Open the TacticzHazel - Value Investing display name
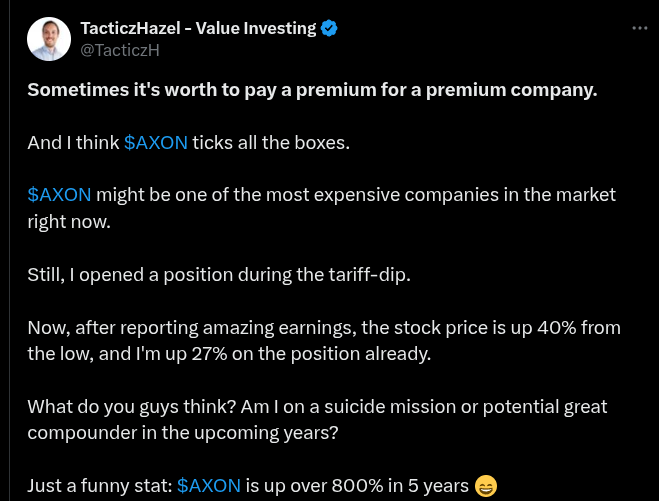Screen dimensions: 659x501 tap(196, 28)
